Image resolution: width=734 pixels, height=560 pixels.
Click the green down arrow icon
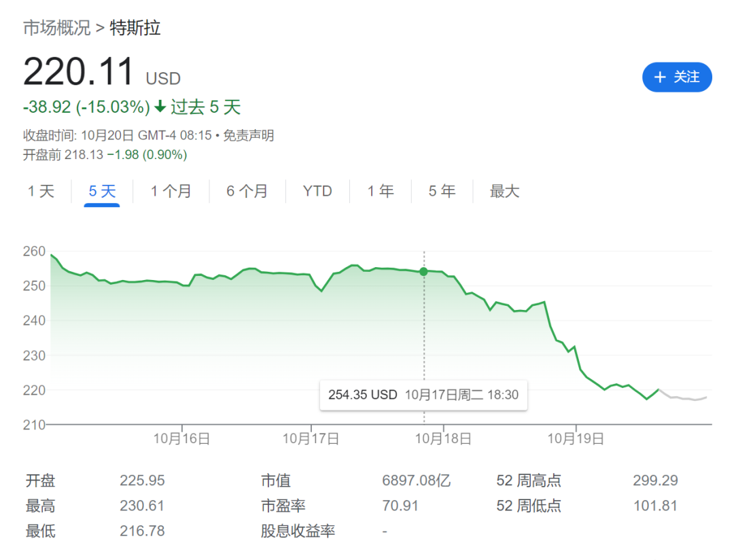160,107
